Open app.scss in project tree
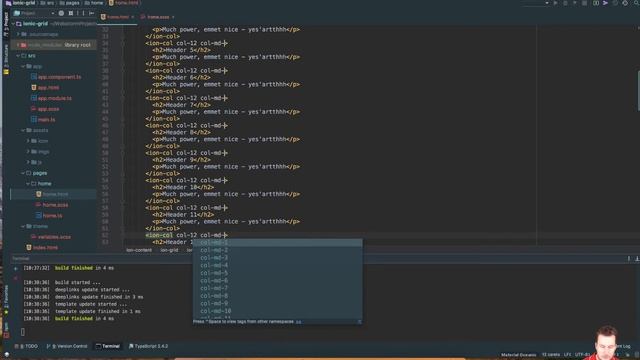Viewport: 640px width, 360px height. tap(48, 109)
